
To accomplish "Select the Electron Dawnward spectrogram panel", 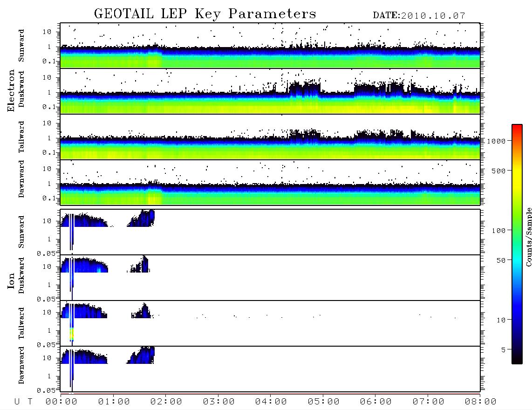I will (270, 183).
